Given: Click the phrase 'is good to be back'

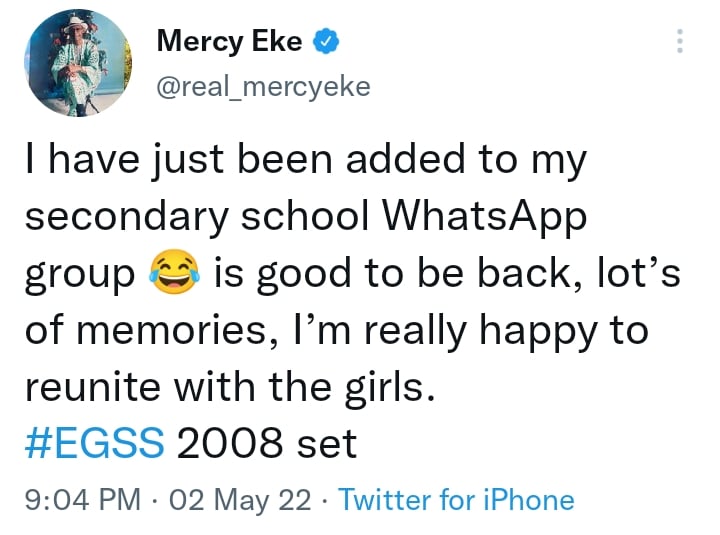Looking at the screenshot, I should point(396,274).
